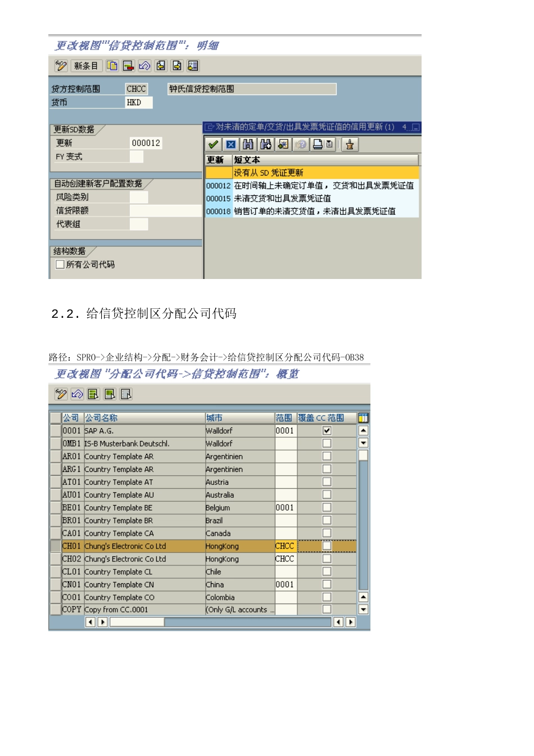The height and width of the screenshot is (756, 534).
Task: Toggle the 所有公司代码 checkbox
Action: [60, 264]
